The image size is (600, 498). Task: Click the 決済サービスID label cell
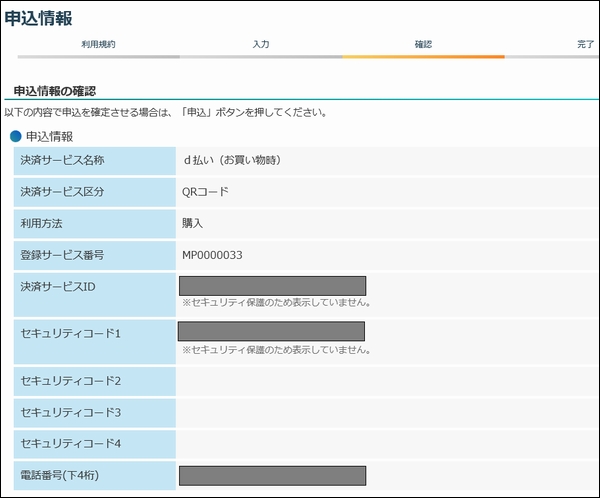tap(95, 295)
